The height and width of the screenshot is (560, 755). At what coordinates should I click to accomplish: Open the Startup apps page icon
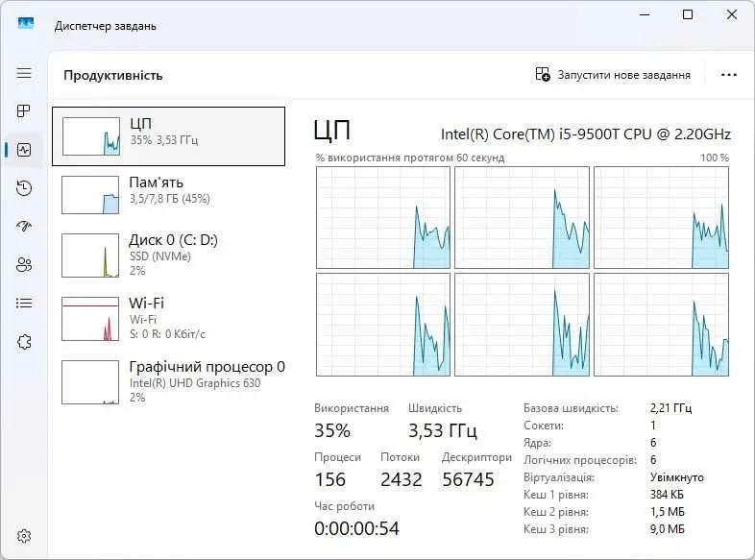tap(24, 226)
